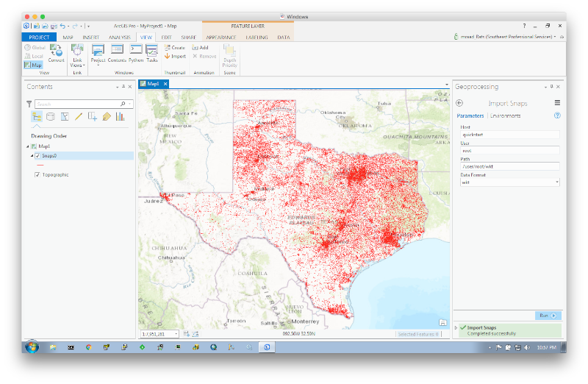The image size is (588, 384).
Task: Select List By Snapping icon
Action: click(x=93, y=117)
